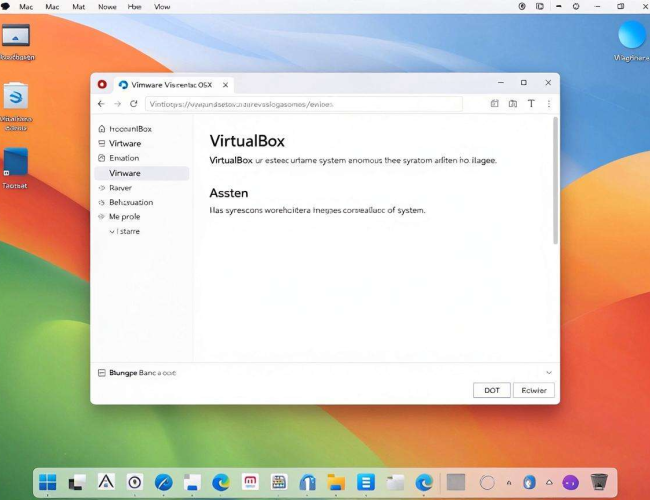Open the purple round icon in dock

tap(570, 483)
